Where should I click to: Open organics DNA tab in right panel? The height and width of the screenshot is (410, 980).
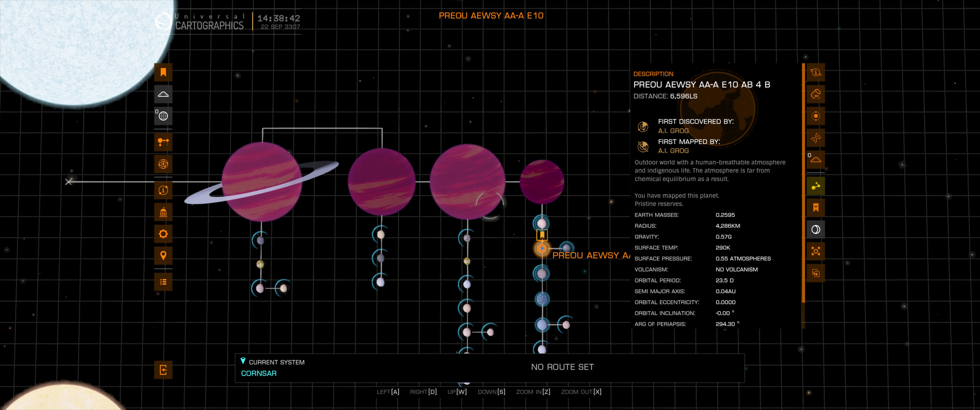click(816, 138)
